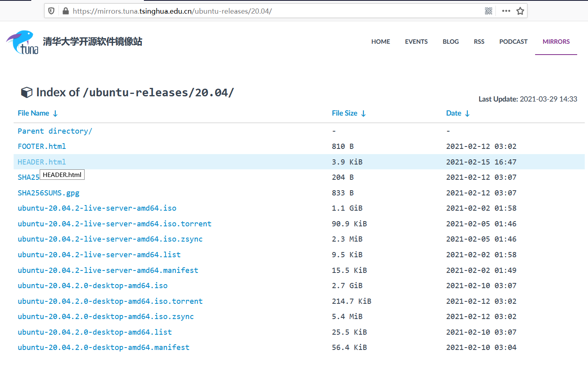Click the 214.7 KiB size cell
Screen dimensions: 588x366
click(352, 301)
